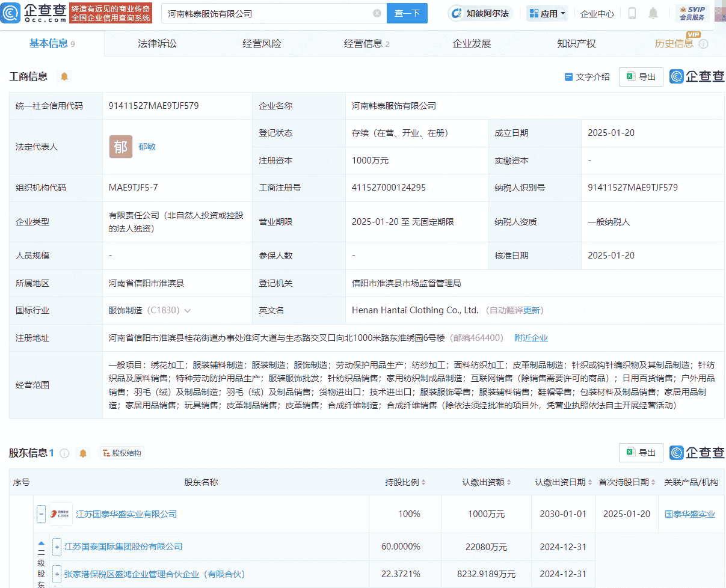Enable alerts via bell beside 股东信息

pos(82,453)
